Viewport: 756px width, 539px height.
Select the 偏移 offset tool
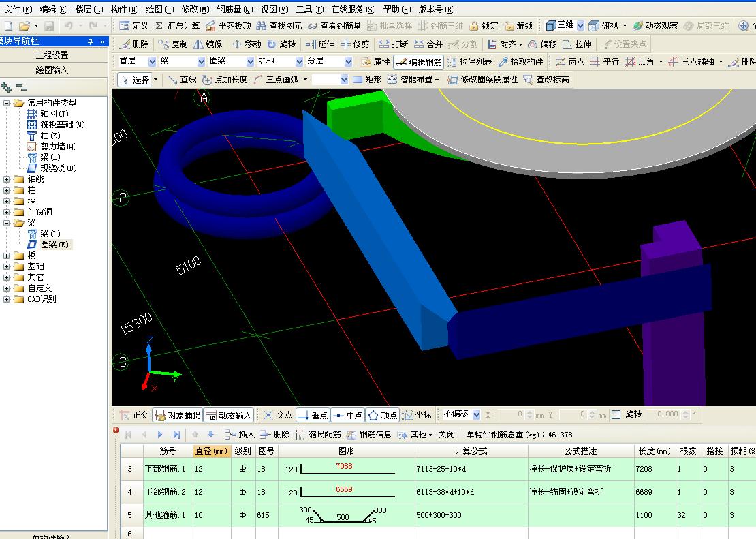[542, 44]
